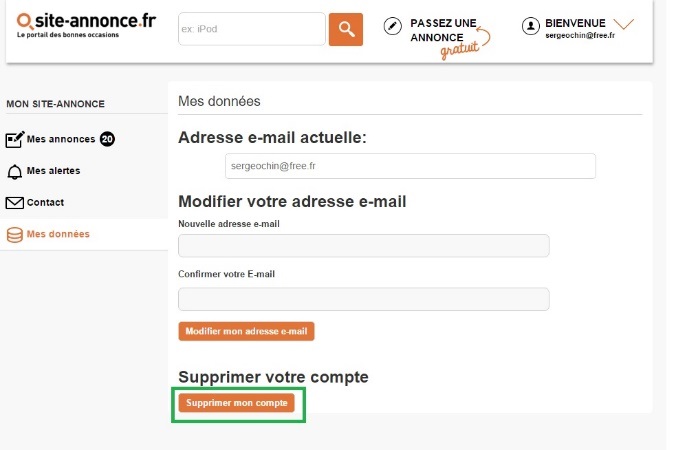The image size is (676, 450).
Task: Click the Nouvelle adresse e-mail field
Action: coord(364,246)
